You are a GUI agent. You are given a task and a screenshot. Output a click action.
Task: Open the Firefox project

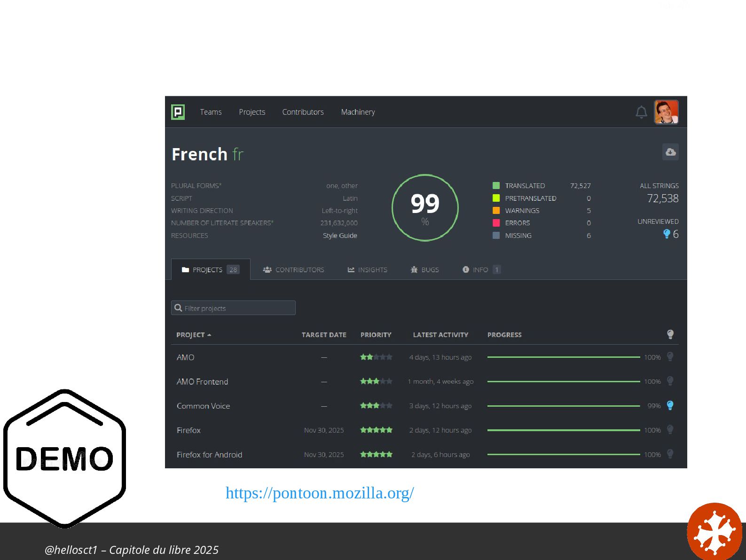click(188, 430)
